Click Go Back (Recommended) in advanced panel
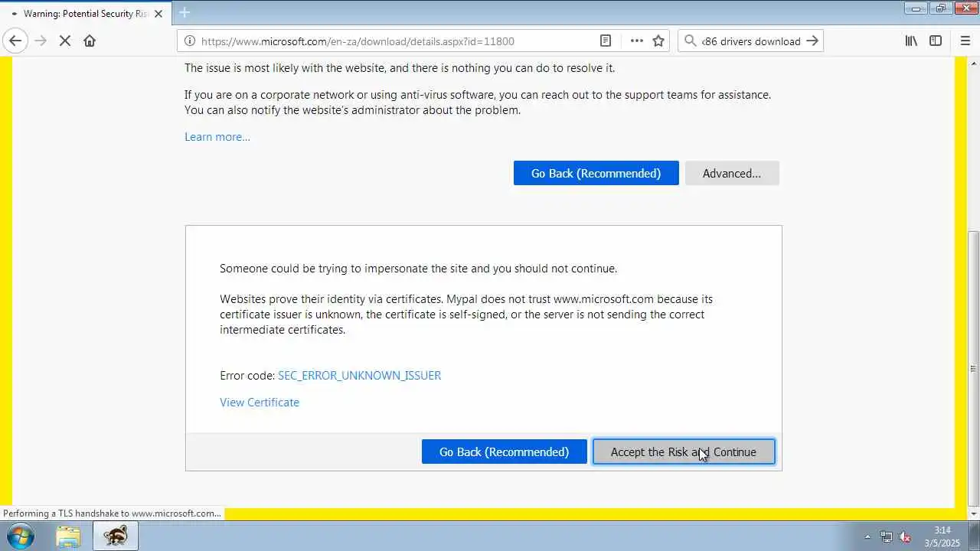 504,452
